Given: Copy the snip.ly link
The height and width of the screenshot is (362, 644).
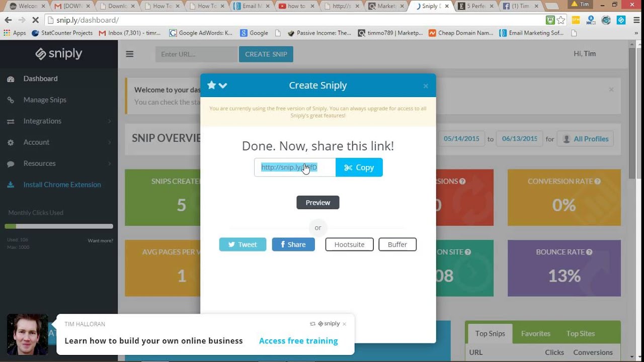Looking at the screenshot, I should (359, 167).
